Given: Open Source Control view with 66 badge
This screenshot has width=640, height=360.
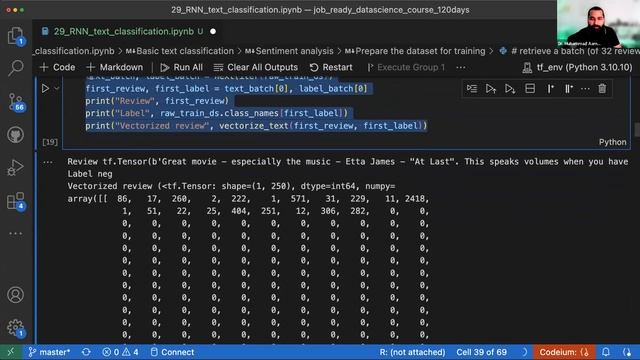Looking at the screenshot, I should tap(16, 102).
